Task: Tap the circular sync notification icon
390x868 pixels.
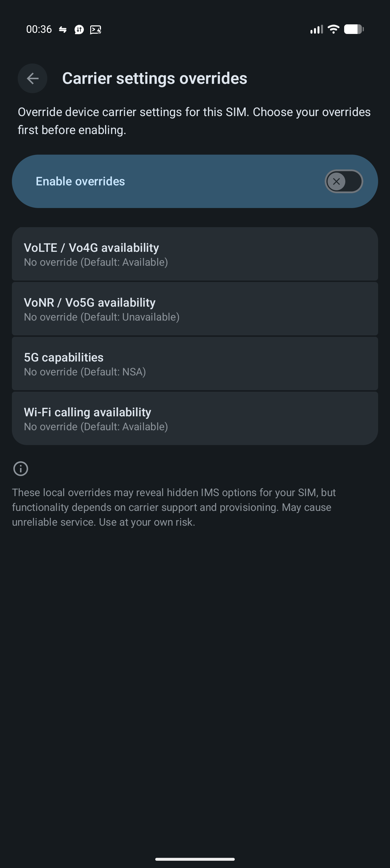Action: pos(79,30)
